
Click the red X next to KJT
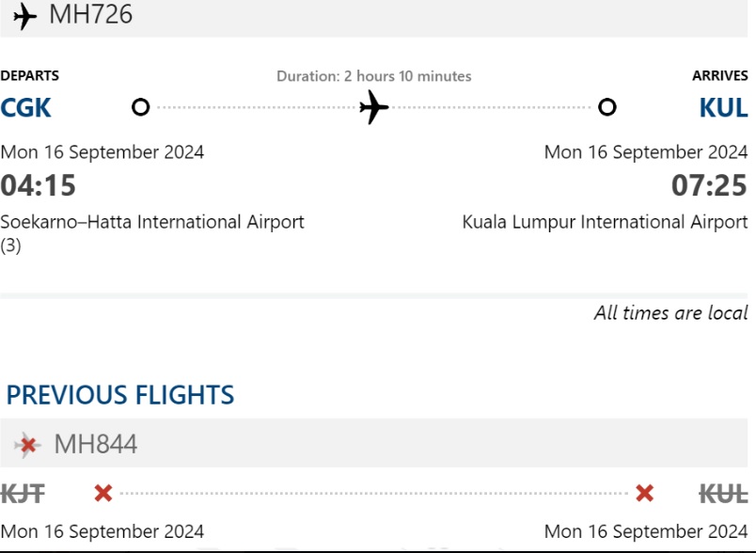[x=103, y=493]
